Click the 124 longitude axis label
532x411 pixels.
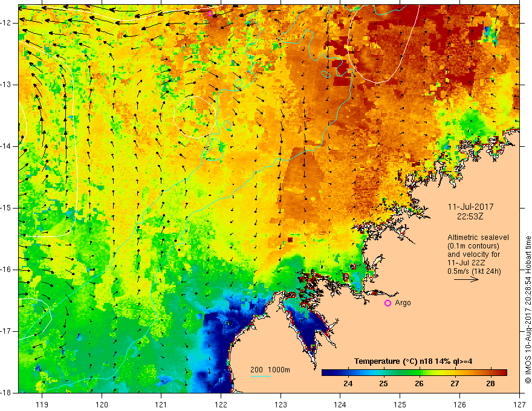coord(340,404)
